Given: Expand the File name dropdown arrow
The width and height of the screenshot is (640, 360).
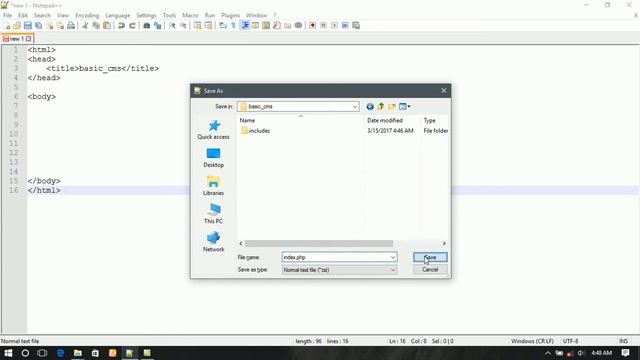Looking at the screenshot, I should tap(393, 257).
